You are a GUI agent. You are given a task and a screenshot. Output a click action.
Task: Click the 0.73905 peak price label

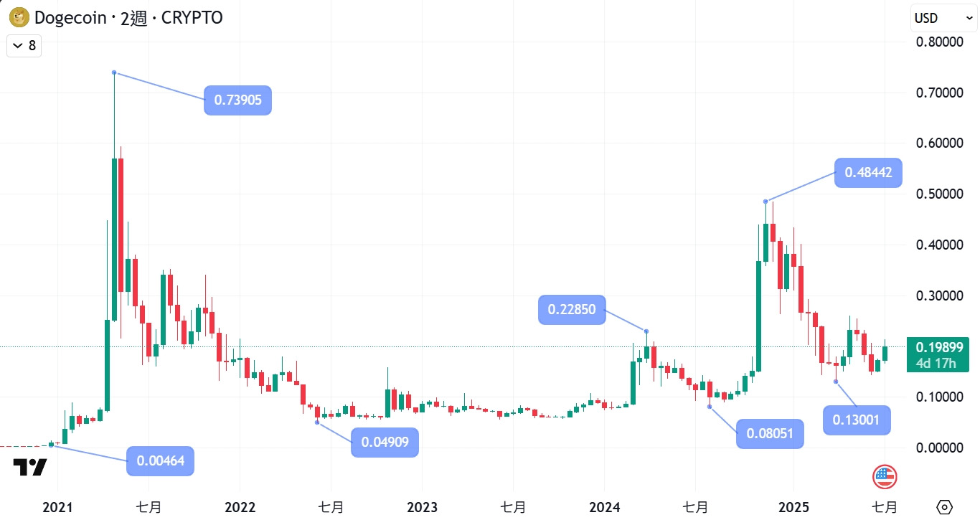237,101
